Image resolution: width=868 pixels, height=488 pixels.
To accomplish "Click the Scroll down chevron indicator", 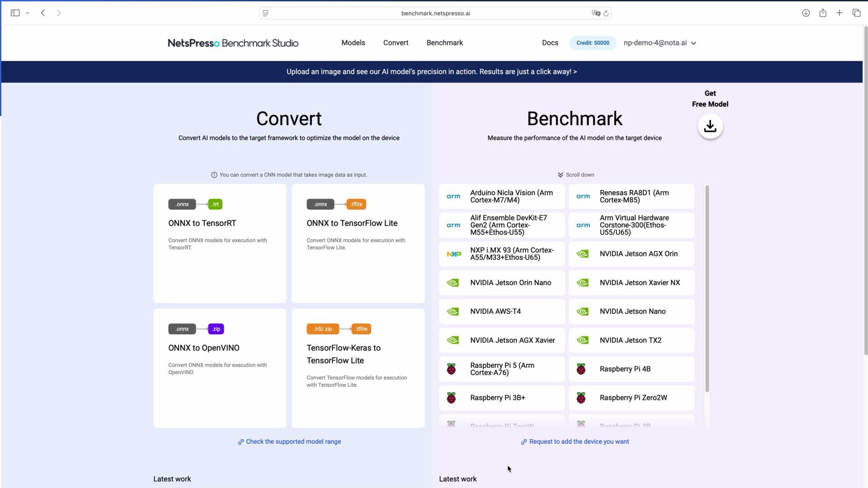I will tap(560, 175).
